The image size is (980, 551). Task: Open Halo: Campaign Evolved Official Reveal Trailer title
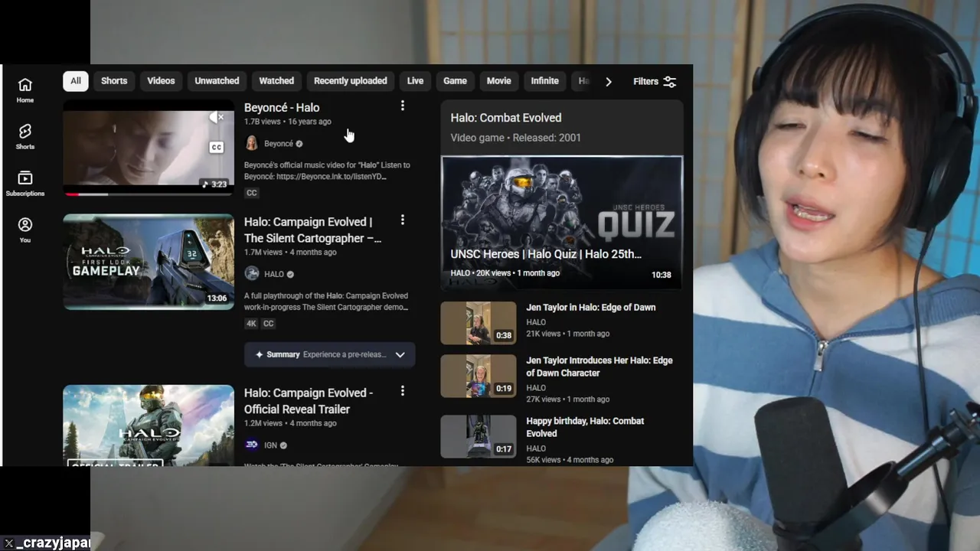[x=309, y=401]
